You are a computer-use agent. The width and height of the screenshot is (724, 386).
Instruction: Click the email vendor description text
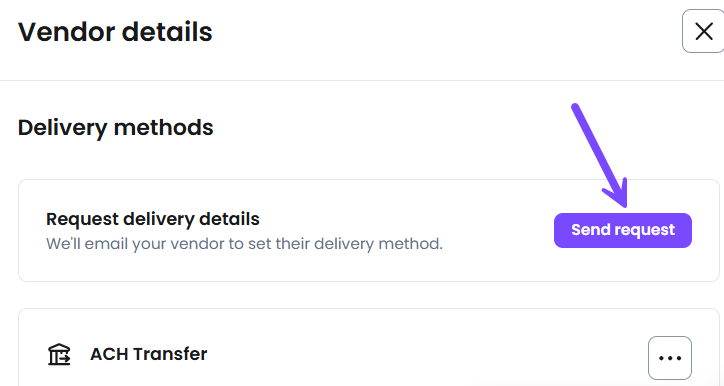click(244, 243)
